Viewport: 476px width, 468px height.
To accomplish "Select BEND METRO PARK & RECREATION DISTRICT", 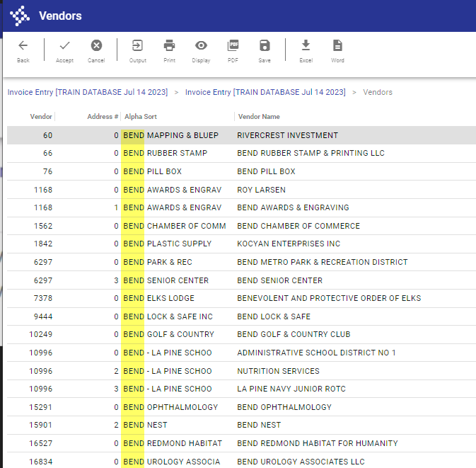I will [x=322, y=262].
